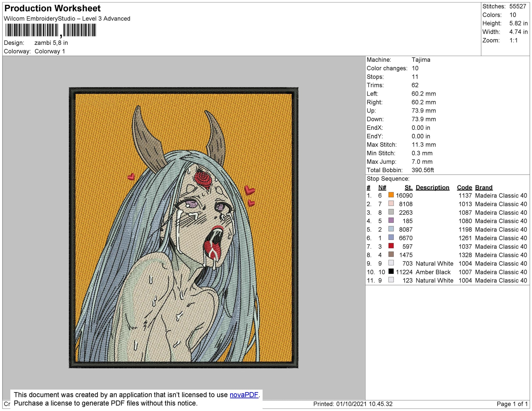The height and width of the screenshot is (411, 532).
Task: Click the Description column header
Action: click(432, 187)
